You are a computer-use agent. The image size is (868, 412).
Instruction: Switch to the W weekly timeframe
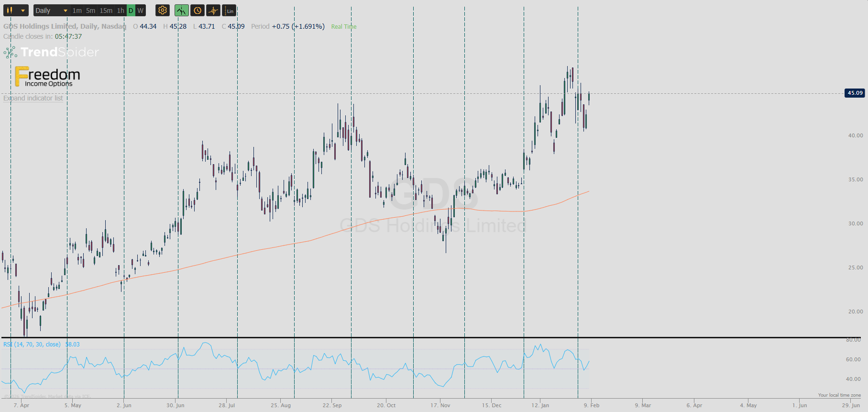(x=140, y=11)
